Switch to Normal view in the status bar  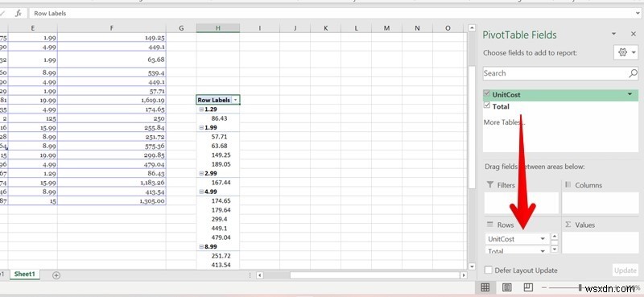click(485, 287)
